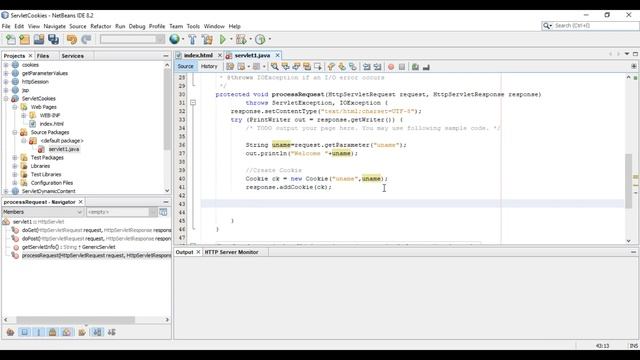Toggle Show Static Members in Navigator
The image size is (640, 360).
(x=39, y=332)
